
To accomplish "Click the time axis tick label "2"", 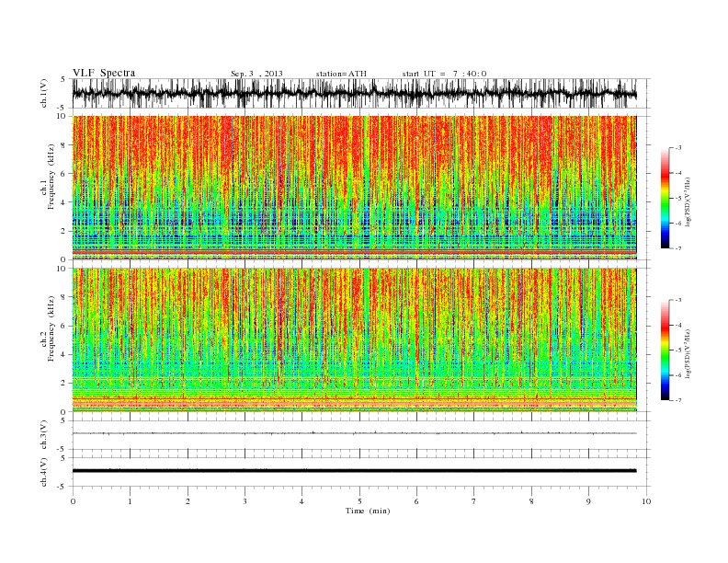I will 188,501.
